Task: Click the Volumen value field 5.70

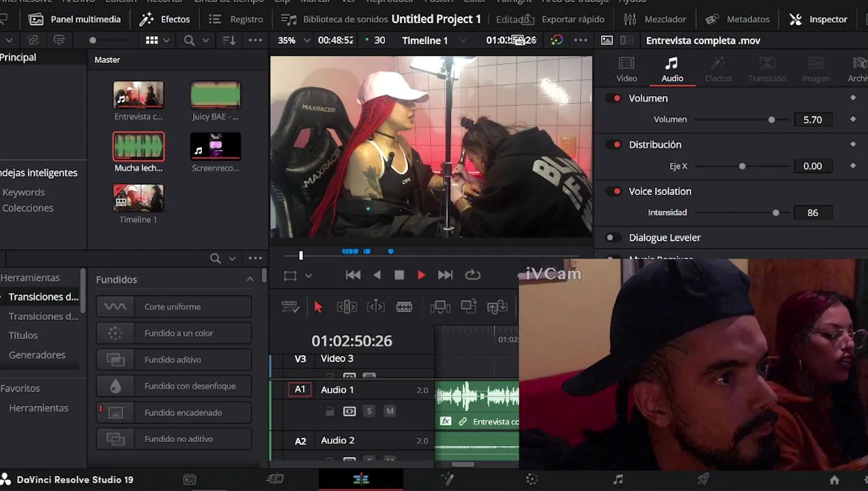Action: [x=813, y=119]
